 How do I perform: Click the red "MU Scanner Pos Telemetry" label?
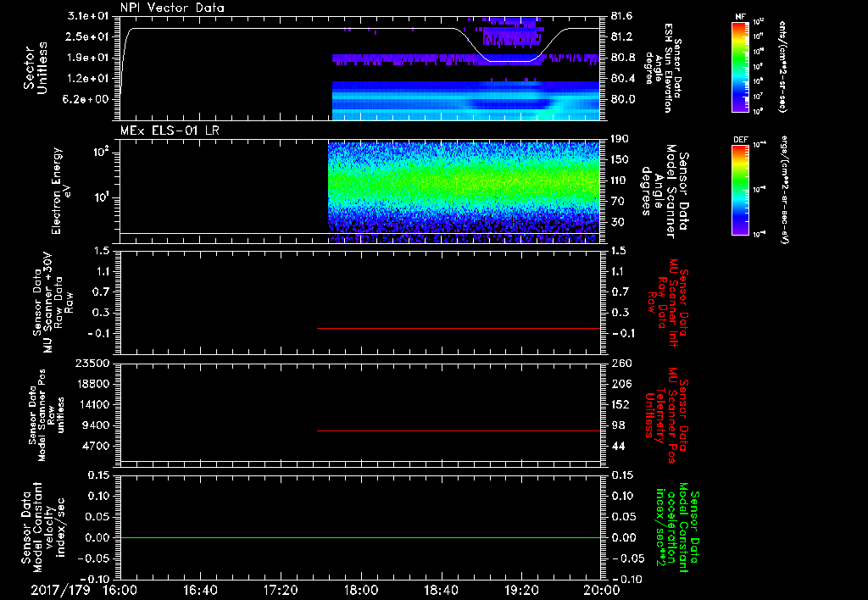tap(666, 415)
